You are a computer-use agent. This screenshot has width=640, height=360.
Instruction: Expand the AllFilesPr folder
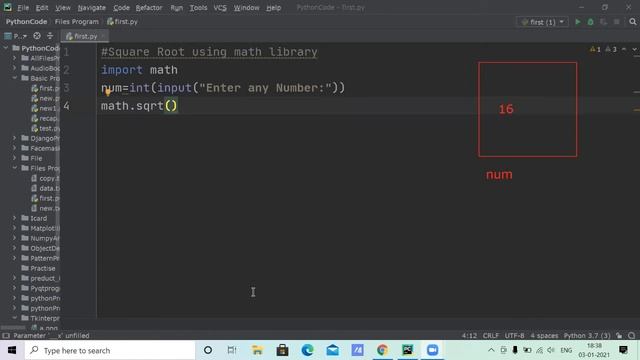pyautogui.click(x=15, y=58)
